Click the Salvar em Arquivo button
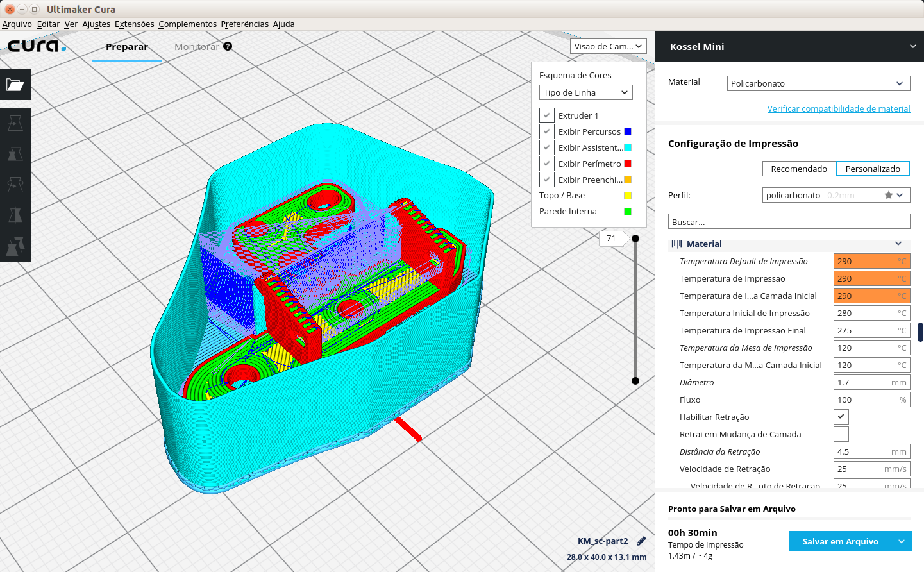Viewport: 924px width, 572px height. click(841, 541)
